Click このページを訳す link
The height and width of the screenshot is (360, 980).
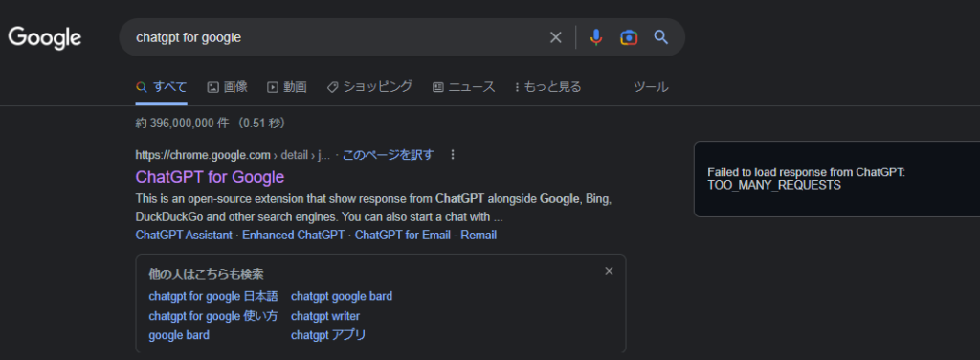(388, 155)
